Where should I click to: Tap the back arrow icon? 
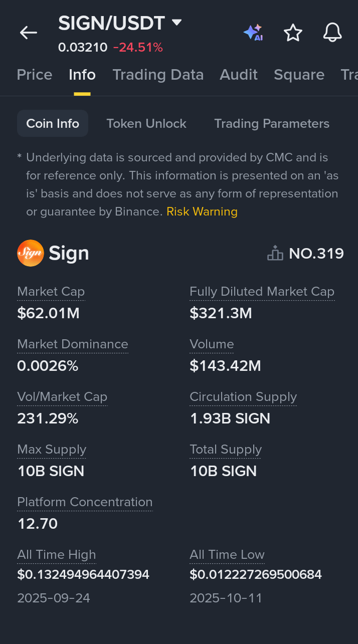(29, 33)
